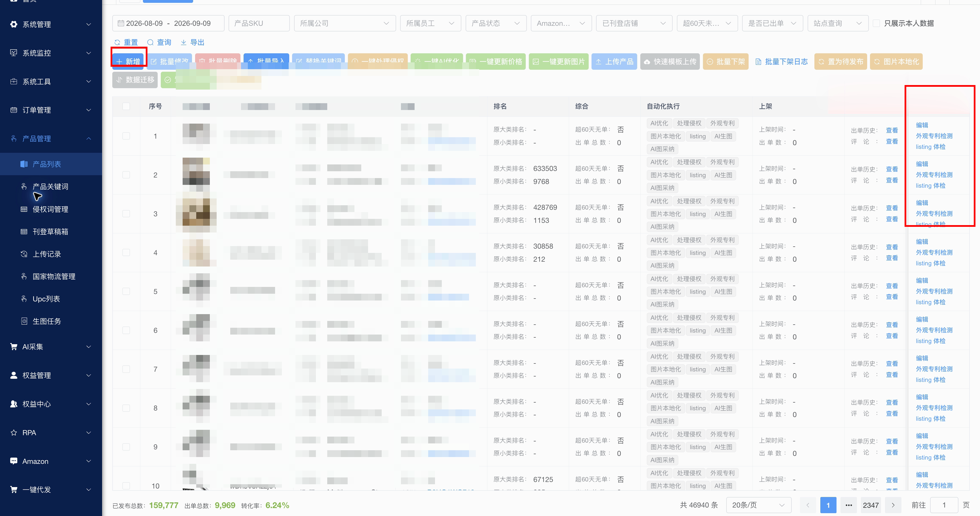The image size is (980, 516).
Task: Open the 20条/页 page size dropdown
Action: click(759, 505)
